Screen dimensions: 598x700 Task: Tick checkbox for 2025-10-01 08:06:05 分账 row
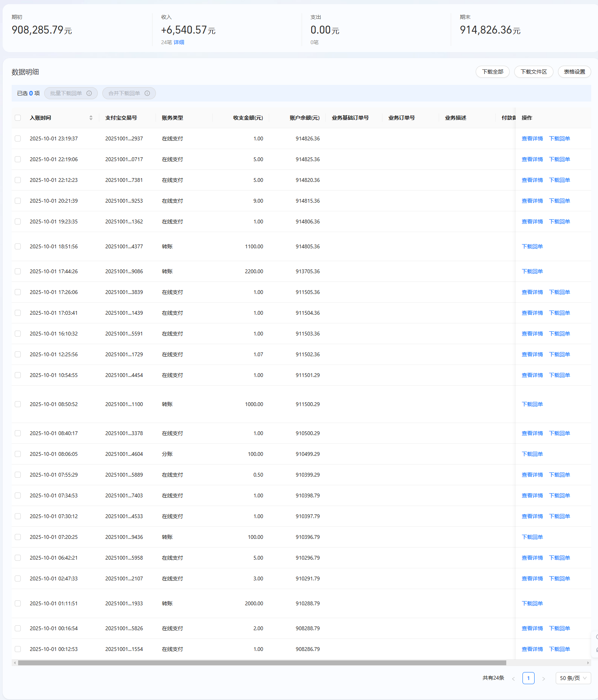[18, 454]
